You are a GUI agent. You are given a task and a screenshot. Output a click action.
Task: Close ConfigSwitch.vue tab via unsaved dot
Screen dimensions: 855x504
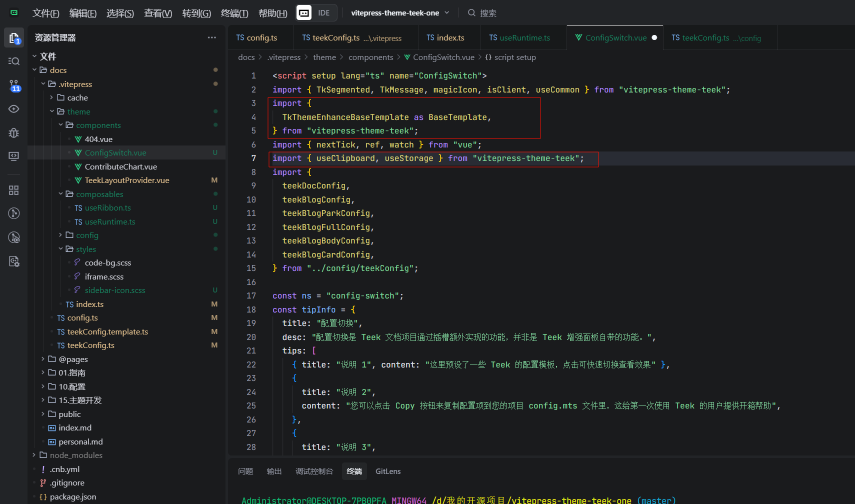point(654,38)
